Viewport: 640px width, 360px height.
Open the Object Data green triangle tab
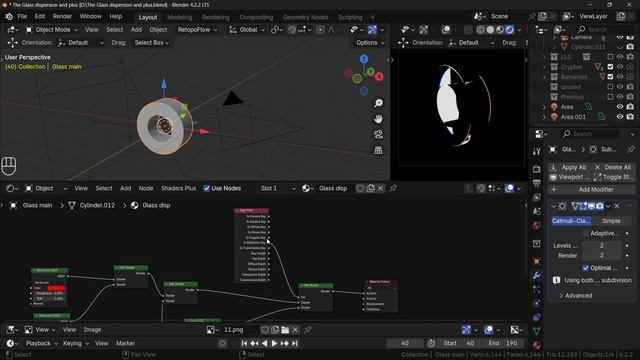pyautogui.click(x=537, y=331)
